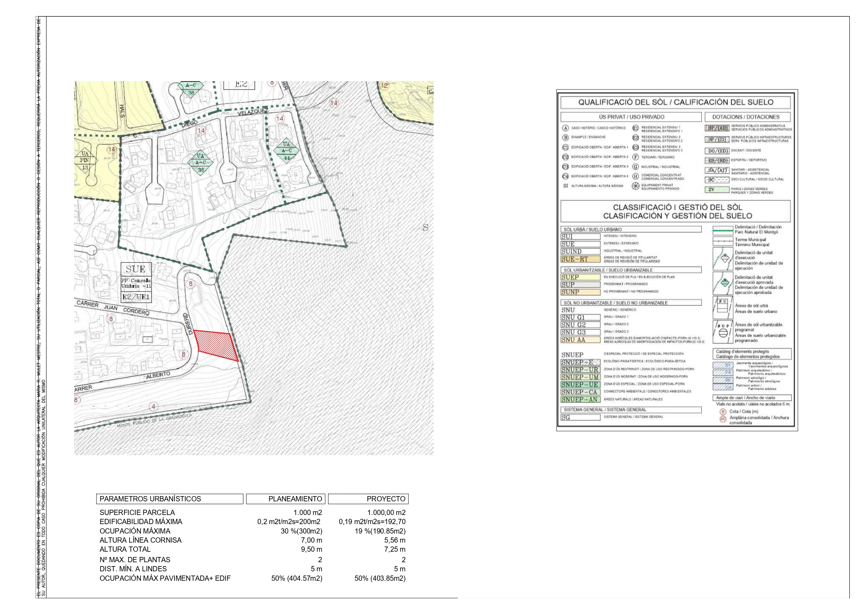Select the SUNP orange legend swatch
Viewport: 868px width, 614px height.
(x=581, y=292)
